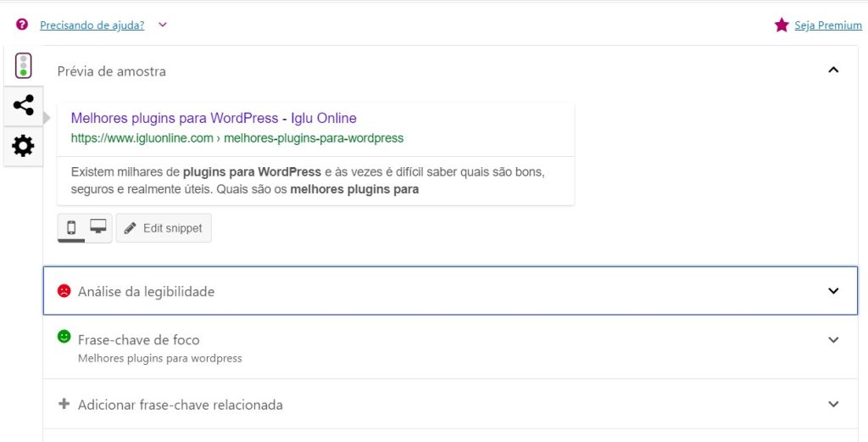This screenshot has height=442, width=868.
Task: Click the plus icon for related keyphrase
Action: tap(64, 404)
